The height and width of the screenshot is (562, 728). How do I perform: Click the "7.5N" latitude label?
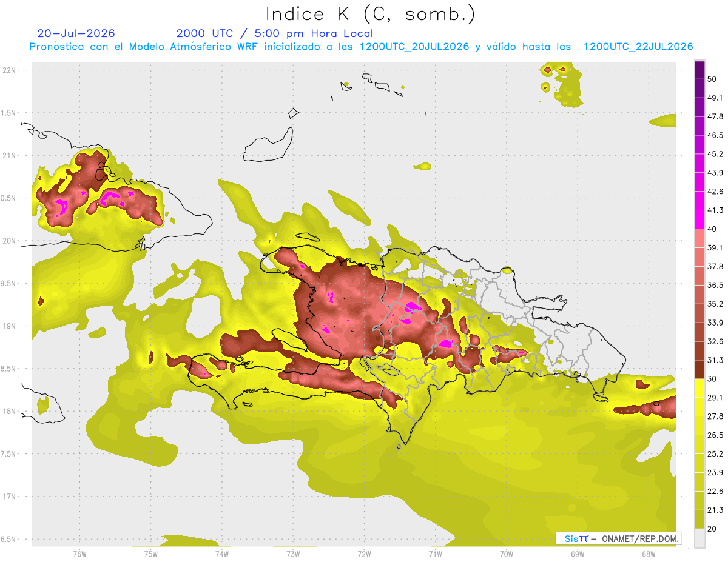click(x=9, y=454)
